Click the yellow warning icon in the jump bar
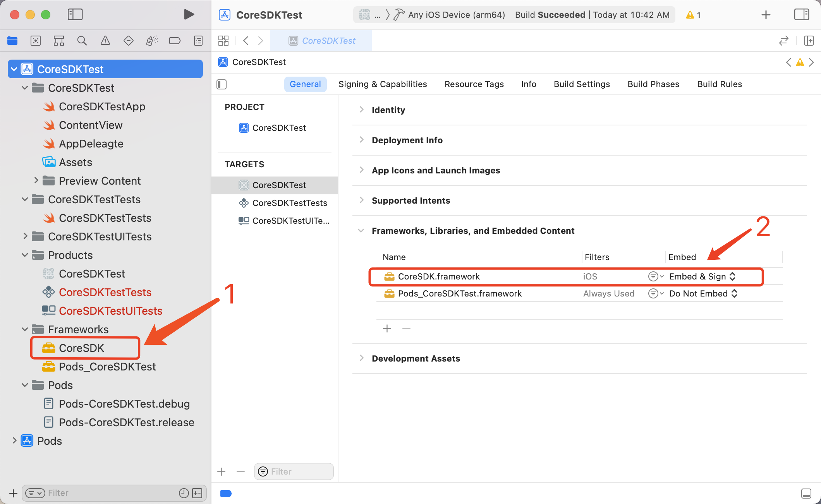The image size is (821, 504). coord(800,62)
